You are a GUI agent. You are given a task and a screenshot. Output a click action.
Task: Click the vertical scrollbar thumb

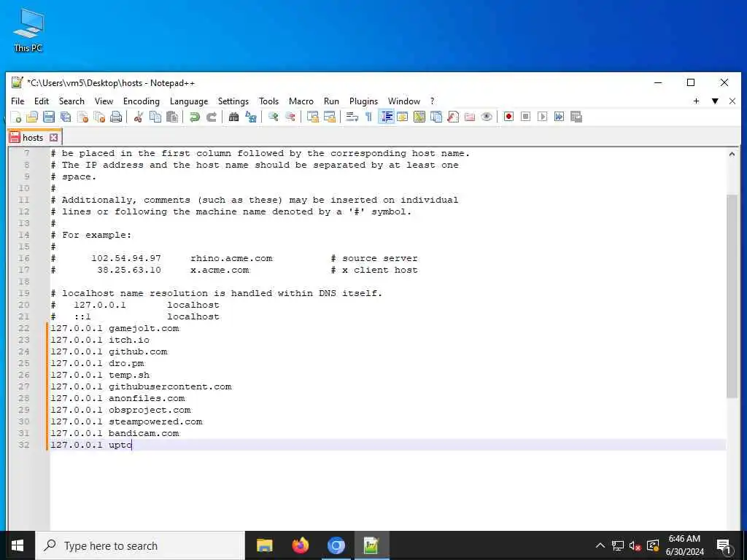[x=732, y=296]
